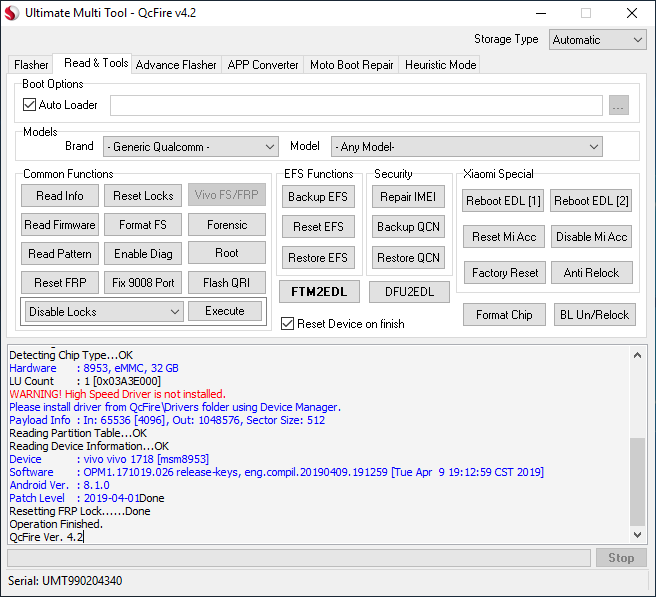Click the Serial UMT990204340 status text

coord(65,581)
